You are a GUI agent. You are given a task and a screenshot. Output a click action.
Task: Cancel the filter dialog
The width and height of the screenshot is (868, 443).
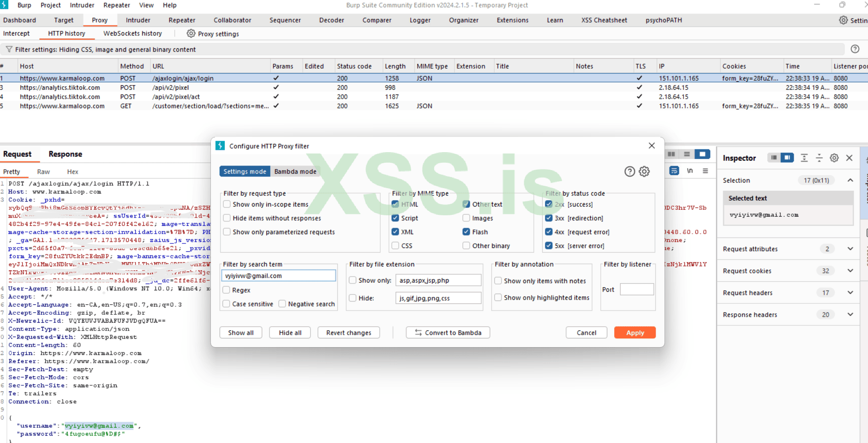(x=587, y=332)
